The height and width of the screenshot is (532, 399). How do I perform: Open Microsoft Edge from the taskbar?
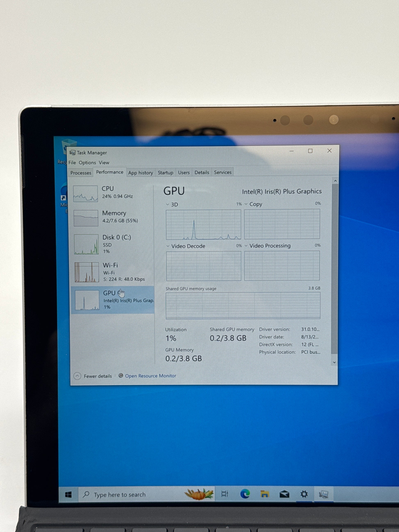(245, 494)
